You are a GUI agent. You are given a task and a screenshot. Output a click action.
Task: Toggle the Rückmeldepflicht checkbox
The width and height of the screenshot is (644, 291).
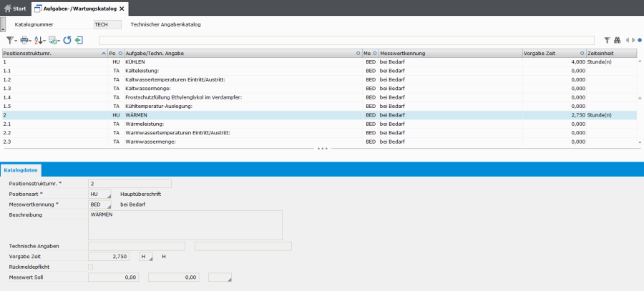(91, 267)
